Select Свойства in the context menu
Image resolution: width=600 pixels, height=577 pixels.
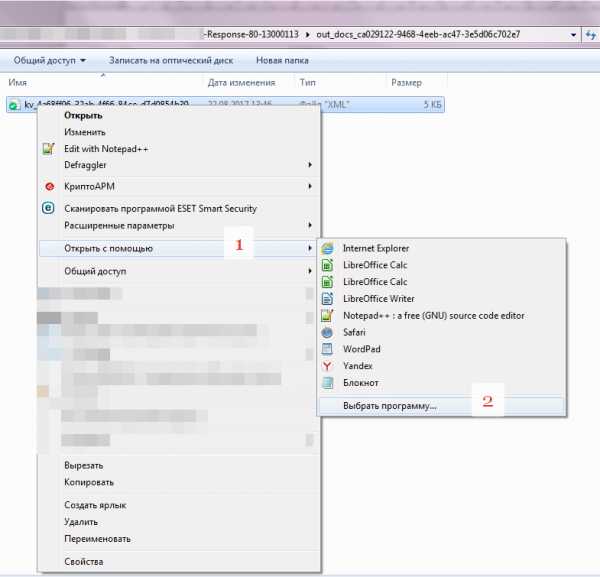(84, 561)
